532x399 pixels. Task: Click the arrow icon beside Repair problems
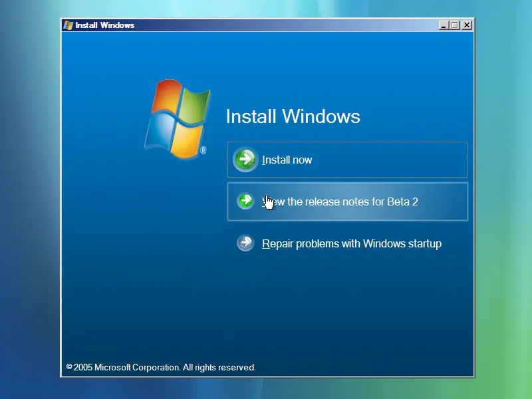(x=245, y=243)
